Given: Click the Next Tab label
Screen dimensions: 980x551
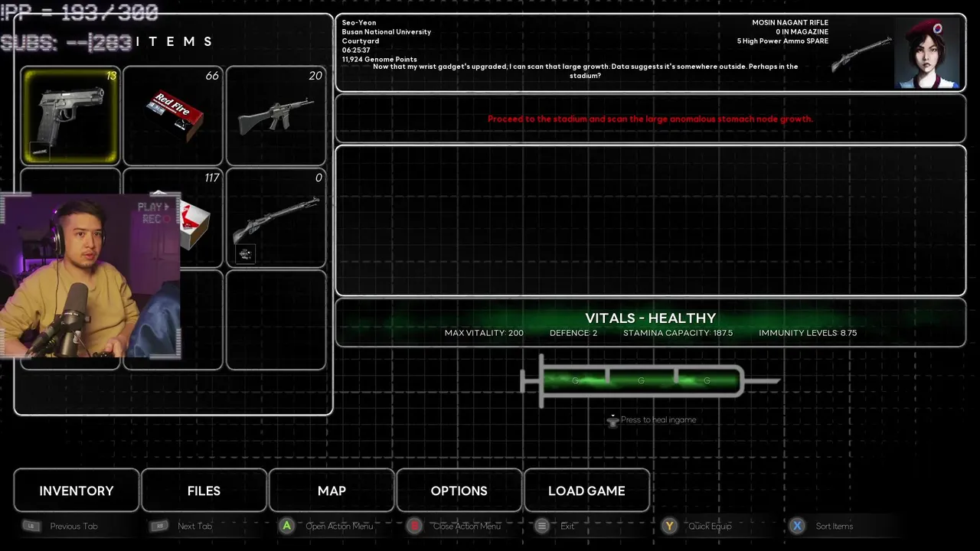Looking at the screenshot, I should point(194,526).
